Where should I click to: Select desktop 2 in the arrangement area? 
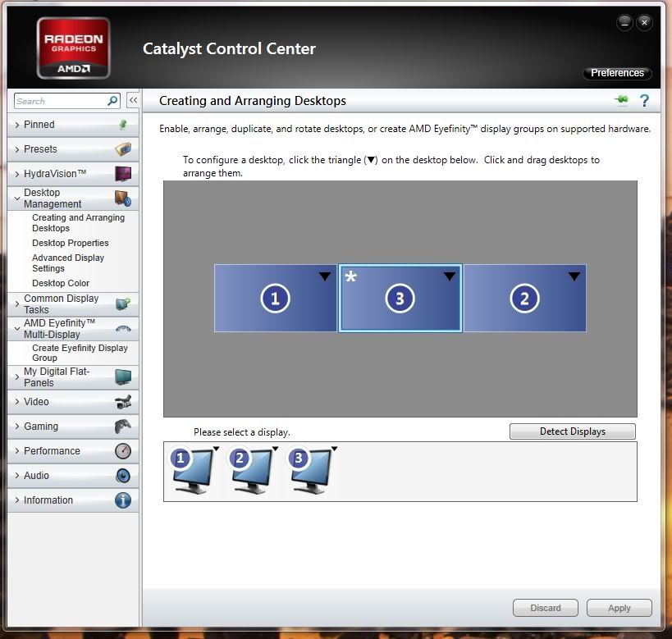tap(525, 299)
